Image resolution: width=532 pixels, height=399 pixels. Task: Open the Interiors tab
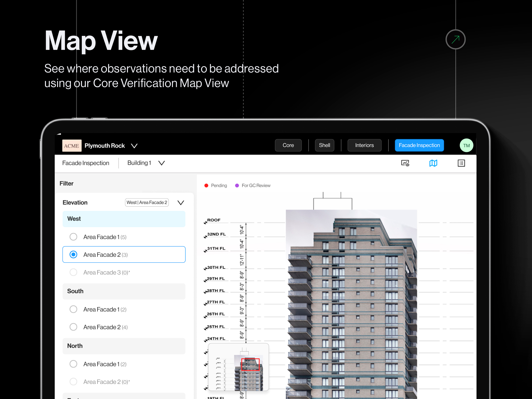(364, 145)
